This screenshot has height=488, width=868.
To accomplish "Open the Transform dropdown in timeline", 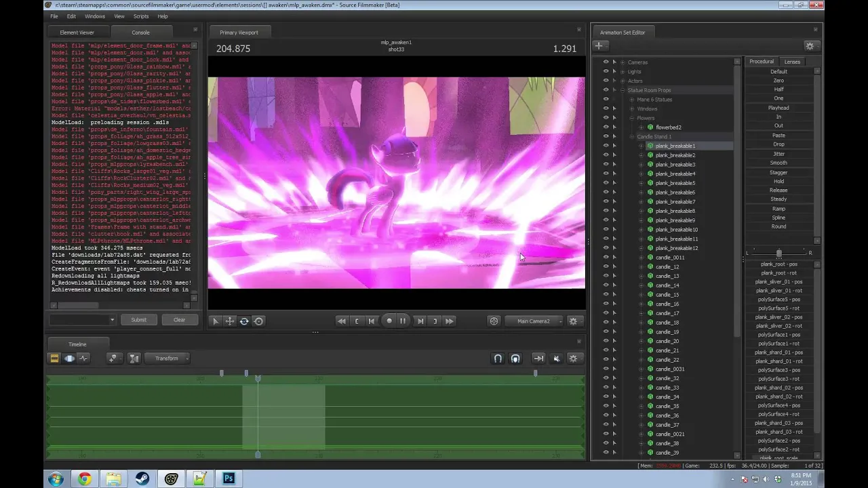I will click(168, 359).
